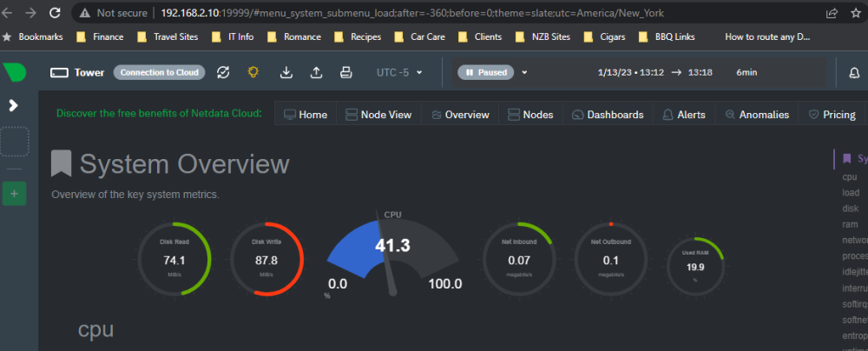Viewport: 868px width, 351px height.
Task: Click the Tower node name
Action: (89, 73)
